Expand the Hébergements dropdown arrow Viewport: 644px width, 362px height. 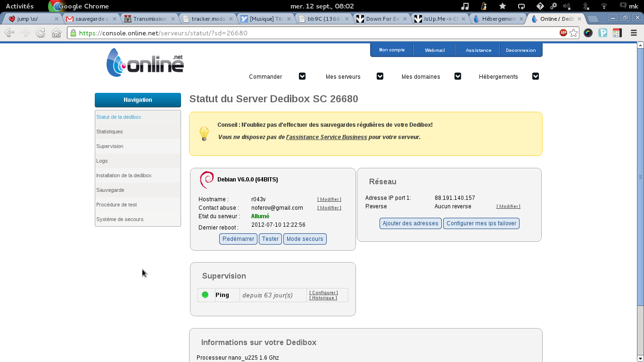pyautogui.click(x=536, y=76)
